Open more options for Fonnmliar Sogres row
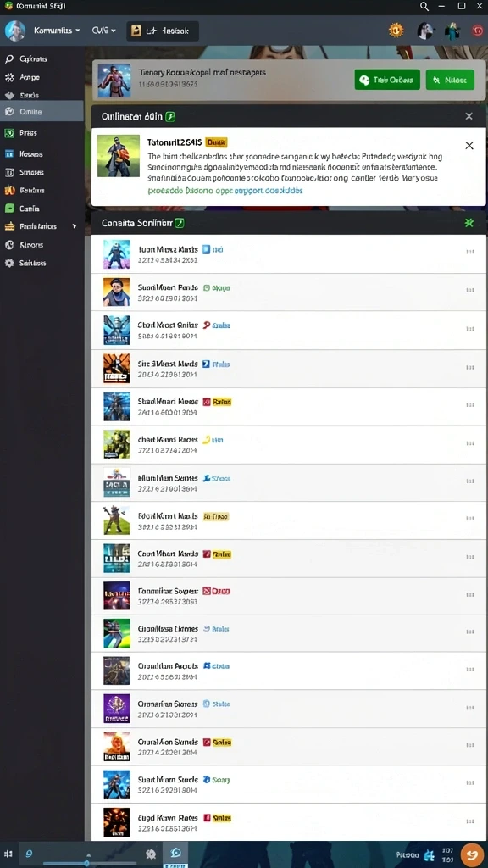The image size is (488, 868). click(x=469, y=594)
